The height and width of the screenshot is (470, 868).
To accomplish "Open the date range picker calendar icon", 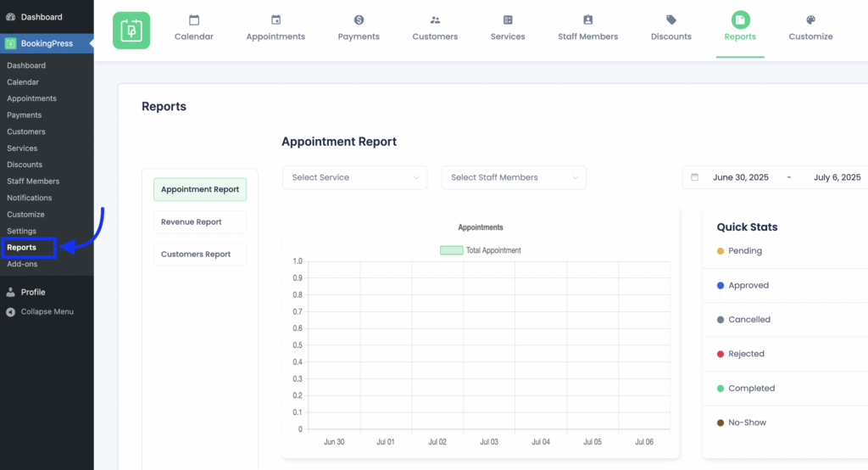I will pyautogui.click(x=695, y=177).
